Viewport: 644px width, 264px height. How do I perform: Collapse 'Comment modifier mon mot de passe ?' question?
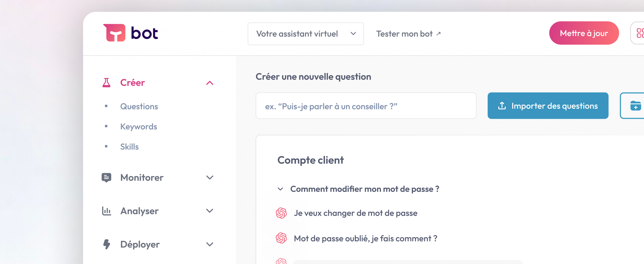pyautogui.click(x=280, y=189)
